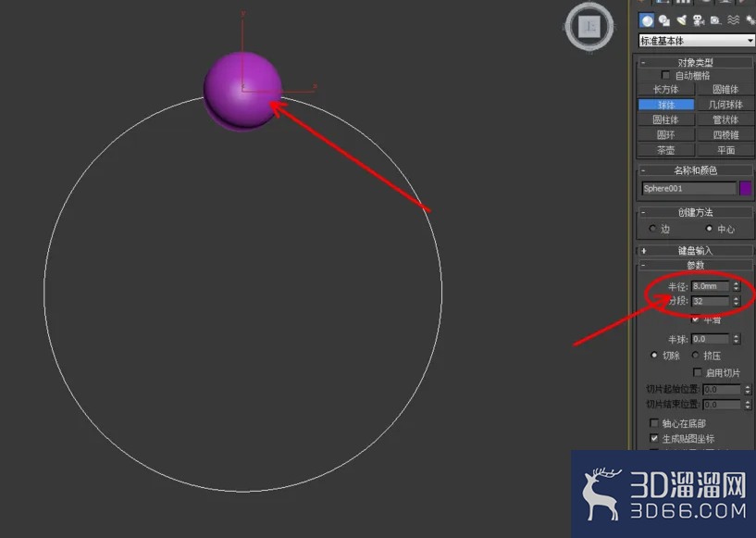This screenshot has height=538, width=756.
Task: Click the 圆柱体 button
Action: (x=666, y=119)
